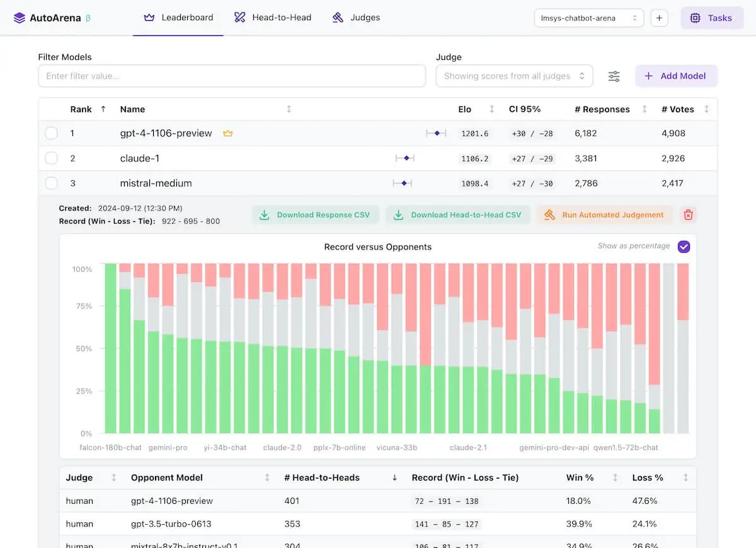The width and height of the screenshot is (756, 548).
Task: Select the gpt-4-1106-preview row checkbox
Action: (x=52, y=134)
